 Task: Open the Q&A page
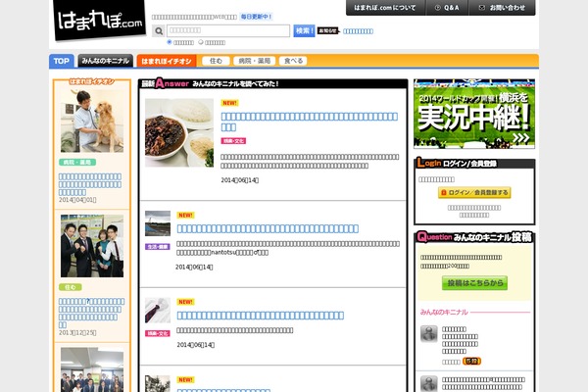coord(447,8)
